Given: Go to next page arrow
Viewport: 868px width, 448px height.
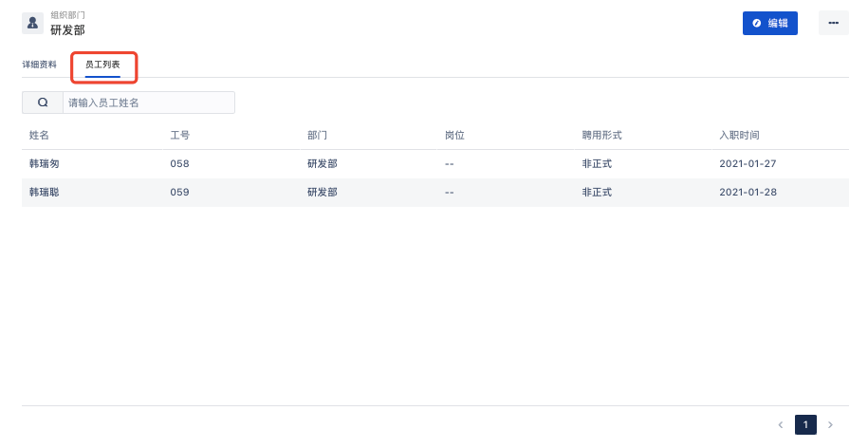Looking at the screenshot, I should coord(830,424).
